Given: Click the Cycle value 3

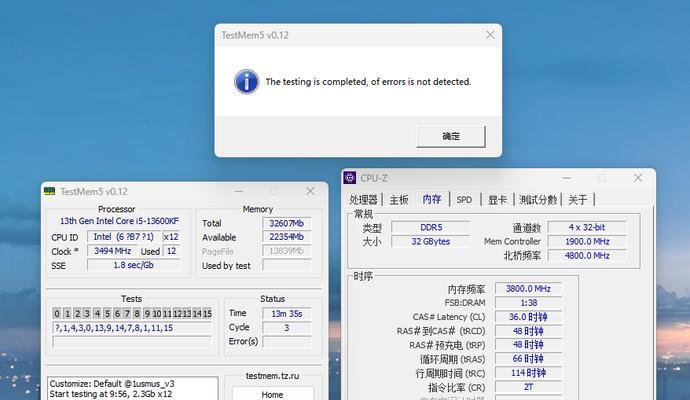Looking at the screenshot, I should [286, 327].
